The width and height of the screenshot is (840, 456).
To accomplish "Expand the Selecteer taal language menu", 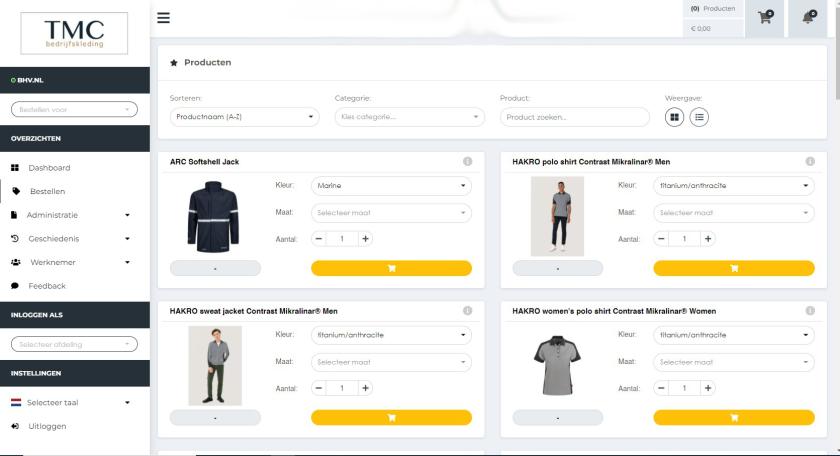I will [x=75, y=402].
